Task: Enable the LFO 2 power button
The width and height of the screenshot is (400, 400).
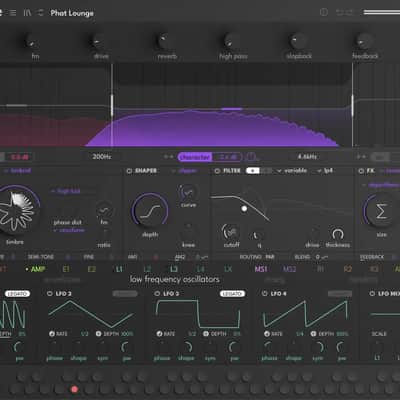Action: tap(50, 294)
